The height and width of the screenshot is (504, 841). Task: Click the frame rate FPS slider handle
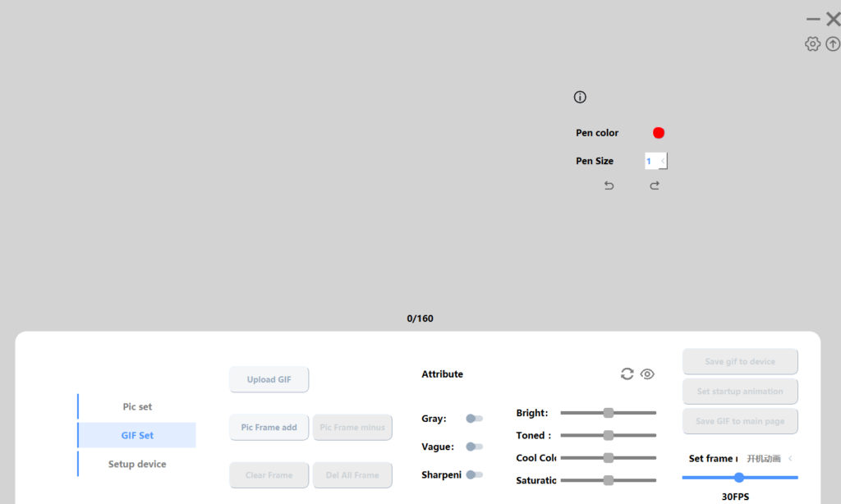(x=739, y=478)
